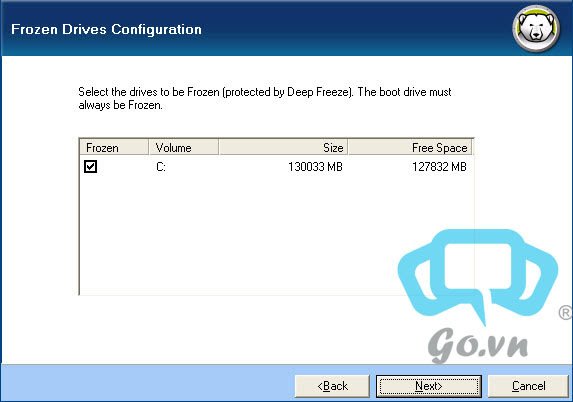Sort by the Size column header
The width and height of the screenshot is (573, 402).
[283, 148]
